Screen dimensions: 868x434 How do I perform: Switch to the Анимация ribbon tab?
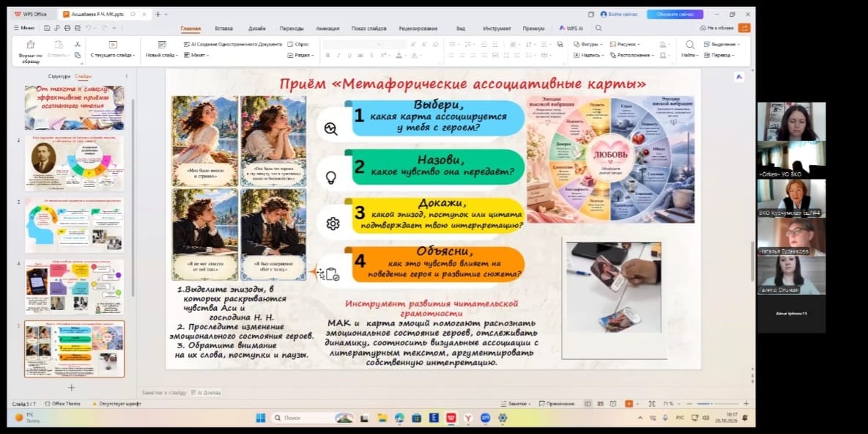tap(327, 29)
